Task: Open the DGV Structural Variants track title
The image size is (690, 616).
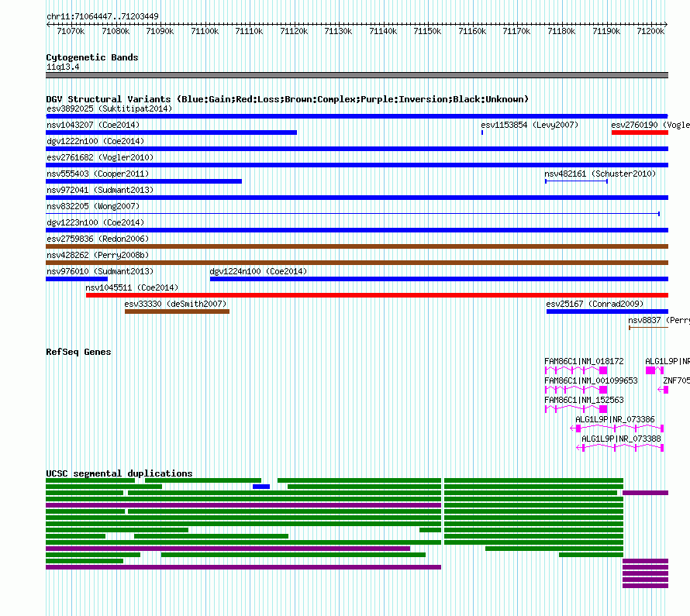Action: [288, 99]
